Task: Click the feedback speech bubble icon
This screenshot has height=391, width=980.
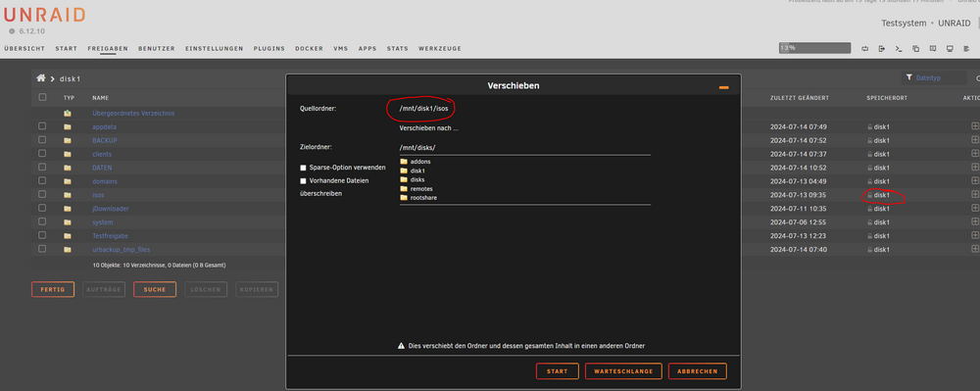Action: point(933,48)
